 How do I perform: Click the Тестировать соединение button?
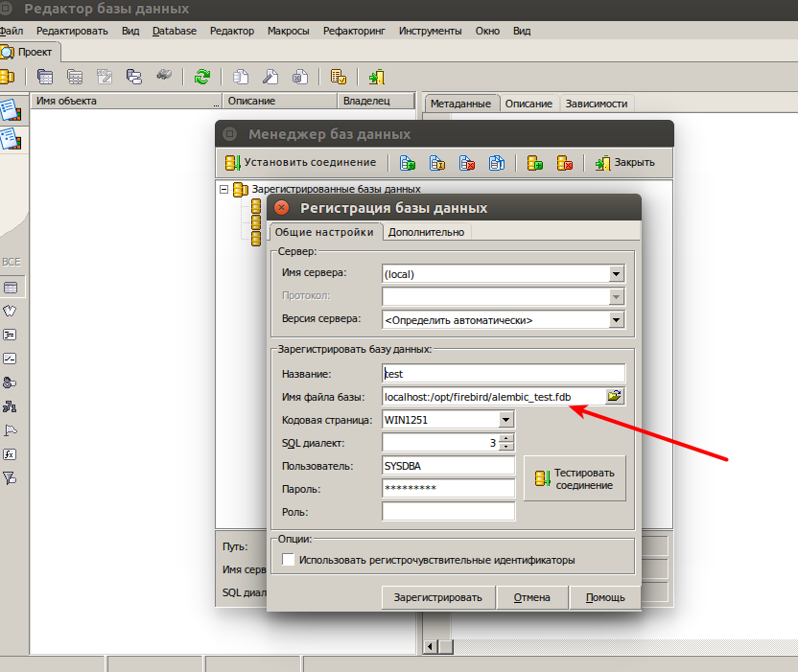575,478
